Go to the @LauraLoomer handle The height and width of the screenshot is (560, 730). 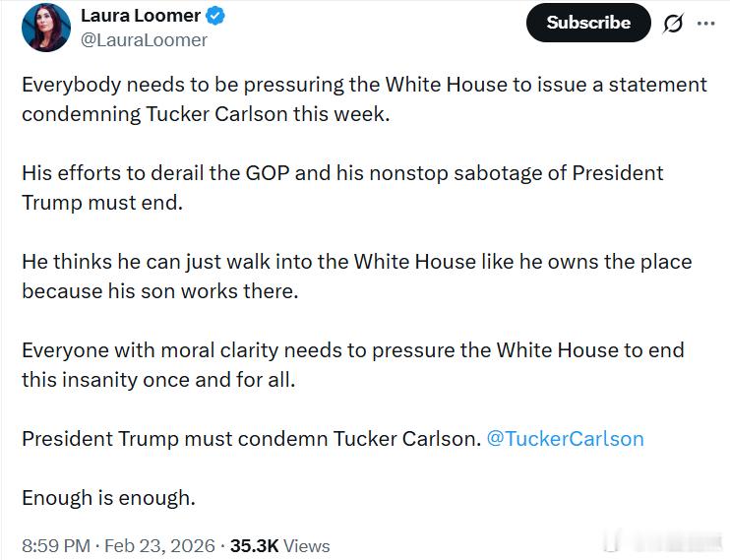144,39
